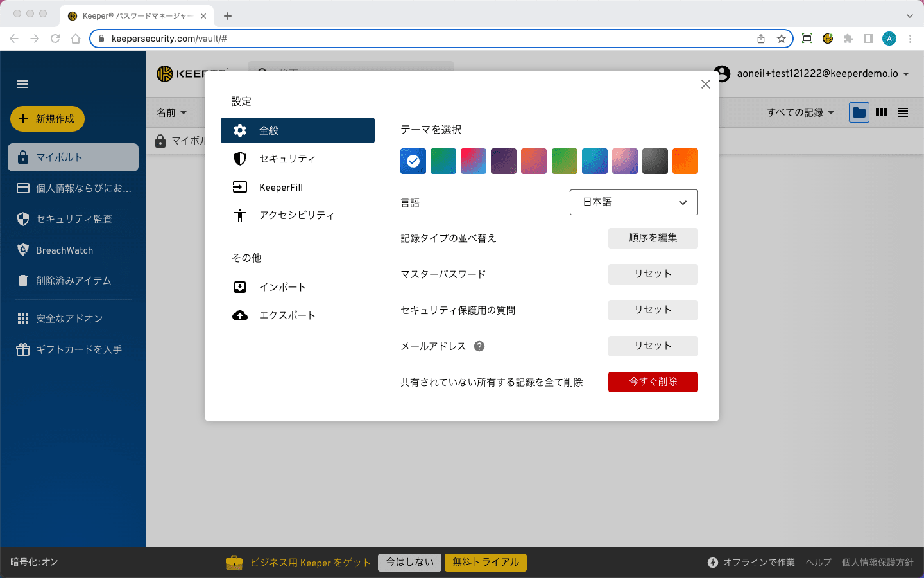924x578 pixels.
Task: Close the settings dialog with X
Action: pyautogui.click(x=706, y=84)
